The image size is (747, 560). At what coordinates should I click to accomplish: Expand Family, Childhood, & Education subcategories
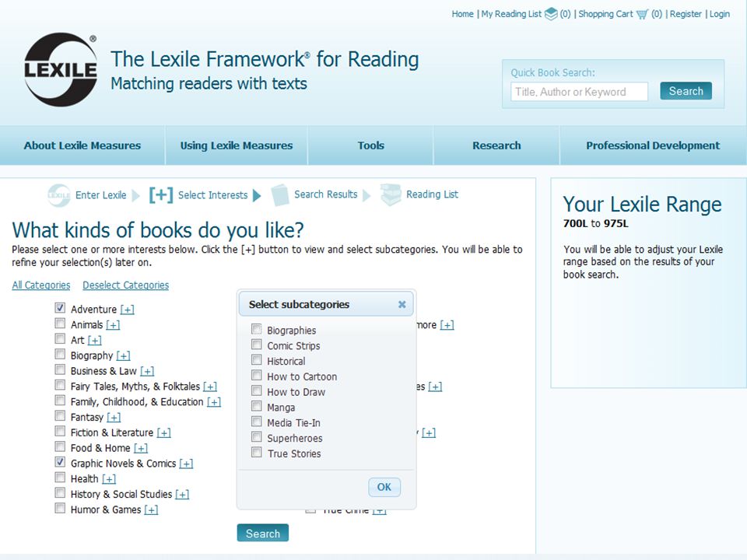(x=214, y=402)
